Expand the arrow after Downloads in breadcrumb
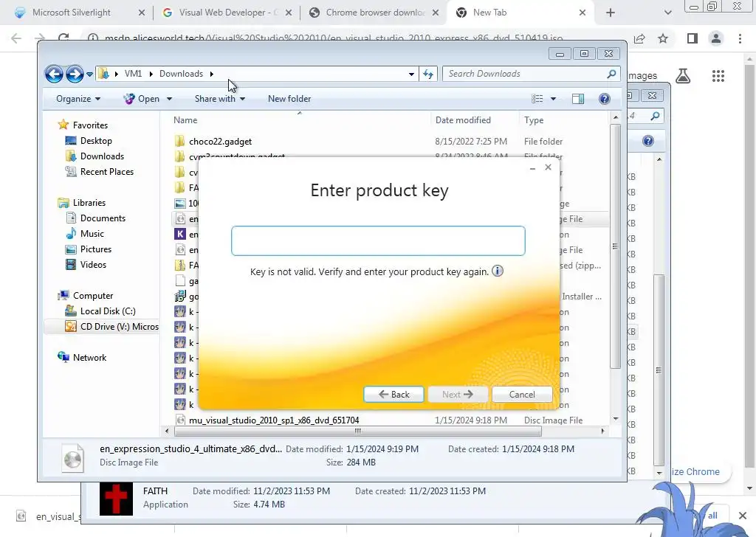The image size is (756, 537). (x=212, y=74)
